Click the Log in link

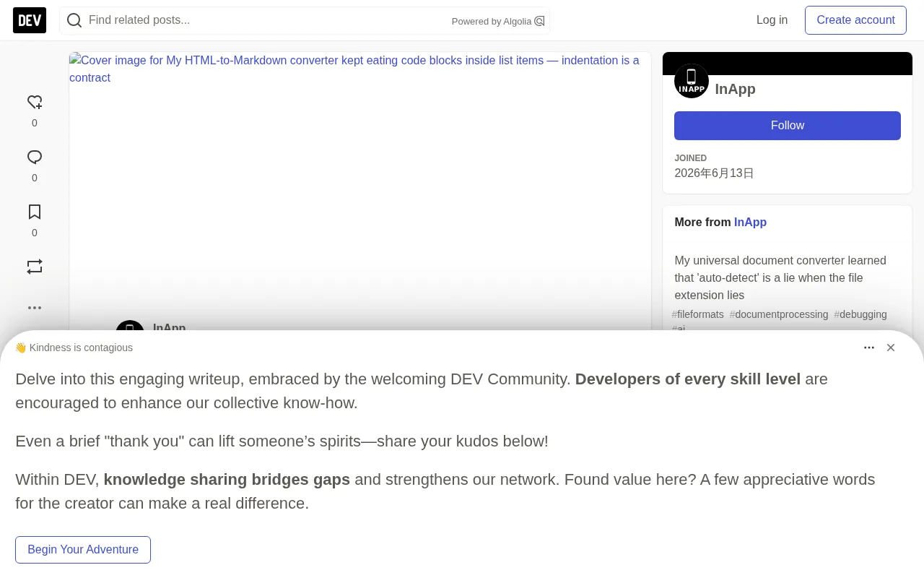772,20
